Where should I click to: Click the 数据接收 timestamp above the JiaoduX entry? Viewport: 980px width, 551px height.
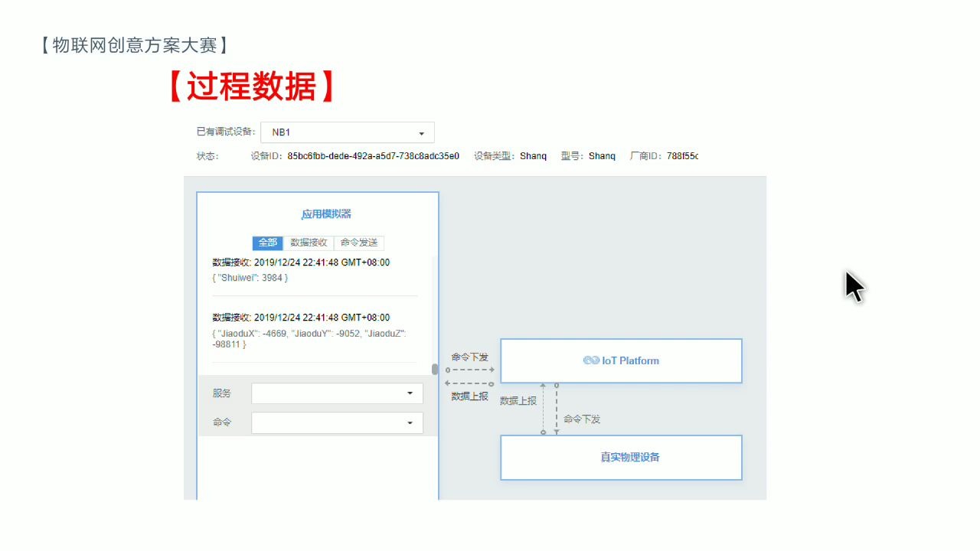click(x=301, y=318)
